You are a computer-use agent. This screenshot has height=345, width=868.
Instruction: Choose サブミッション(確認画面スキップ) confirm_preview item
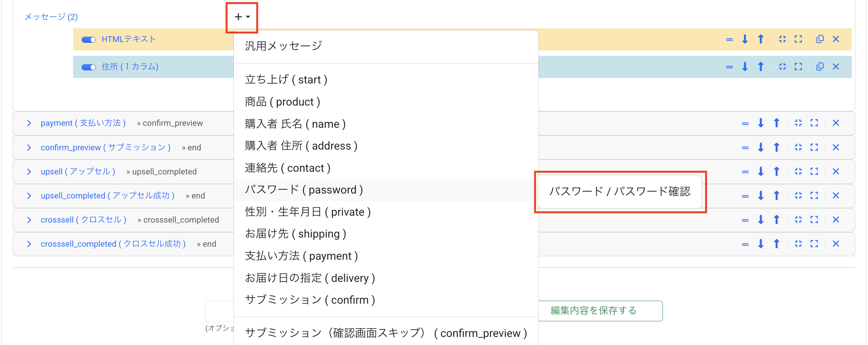(386, 333)
